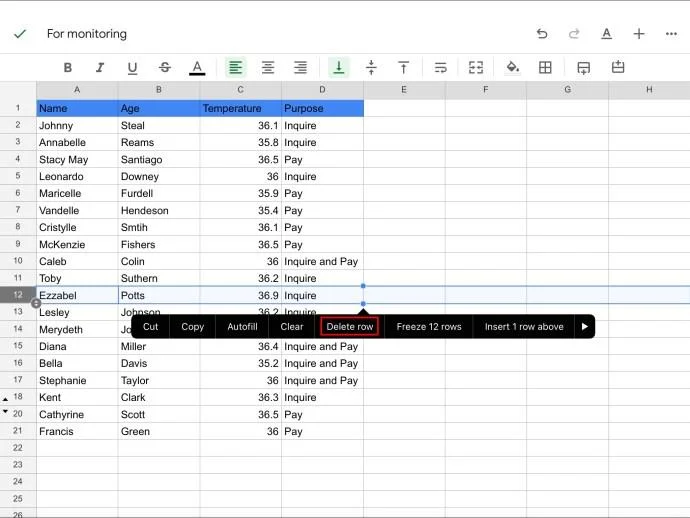Choose Clear in the context menu
The height and width of the screenshot is (518, 690).
tap(292, 327)
